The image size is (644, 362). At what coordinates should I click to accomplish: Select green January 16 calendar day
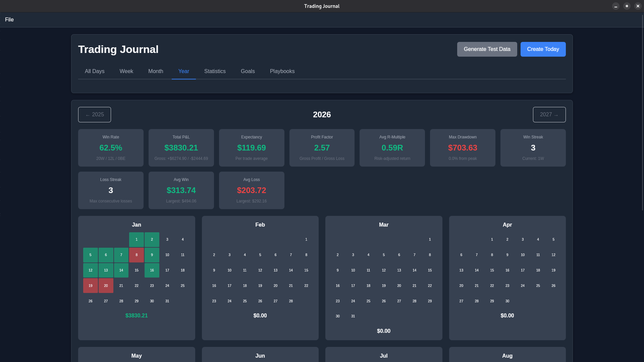coord(152,270)
